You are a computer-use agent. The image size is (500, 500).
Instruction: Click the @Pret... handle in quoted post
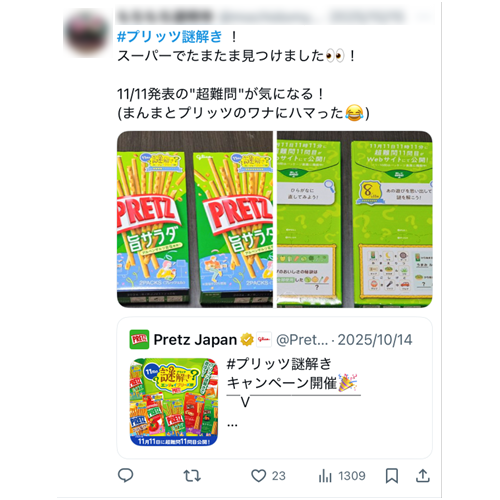[302, 340]
